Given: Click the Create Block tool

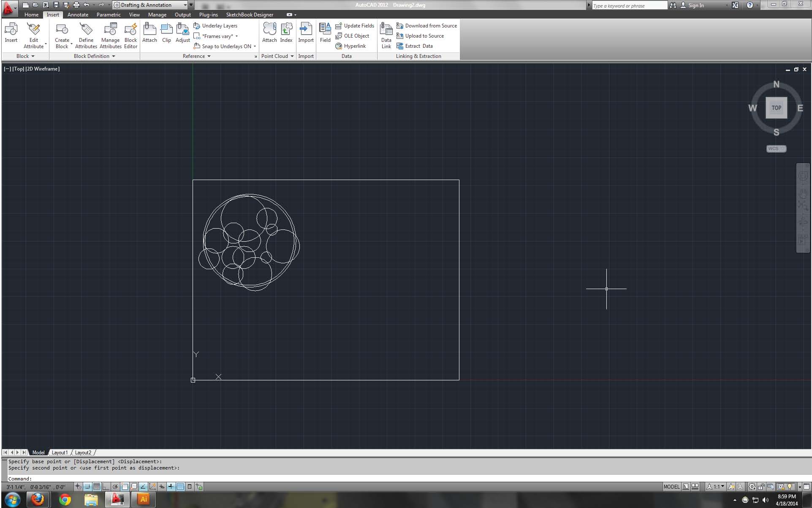Looking at the screenshot, I should (62, 36).
